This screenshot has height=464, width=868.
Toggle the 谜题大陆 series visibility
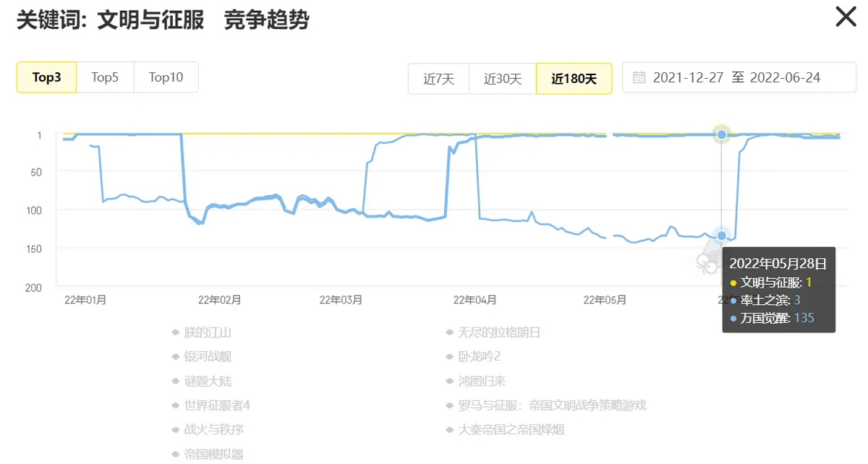point(174,380)
